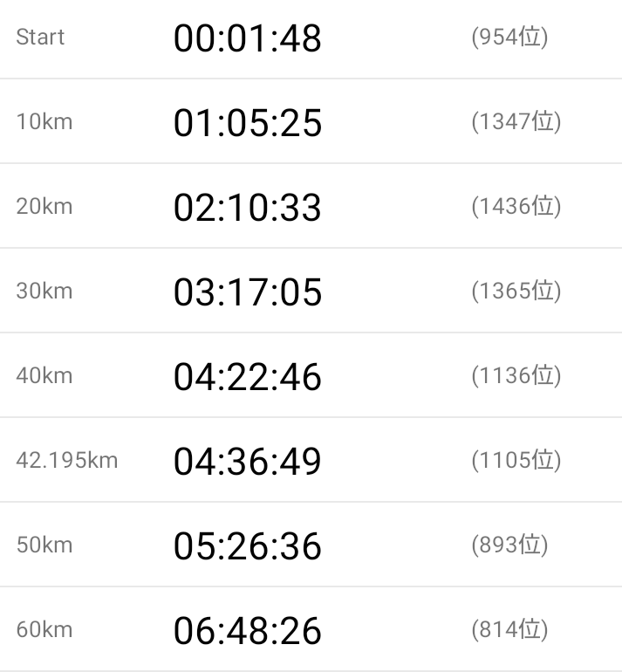The height and width of the screenshot is (672, 622).
Task: Tap the marathon time 04:36:49
Action: (x=247, y=462)
